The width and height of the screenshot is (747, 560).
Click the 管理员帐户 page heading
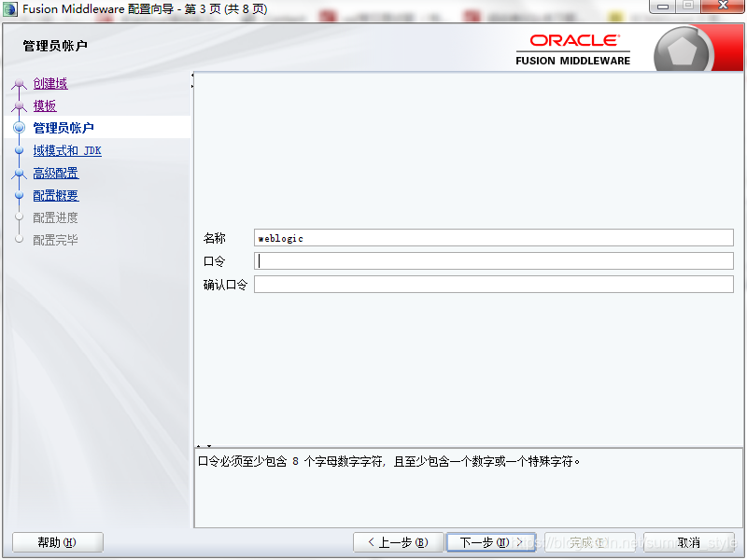point(55,46)
